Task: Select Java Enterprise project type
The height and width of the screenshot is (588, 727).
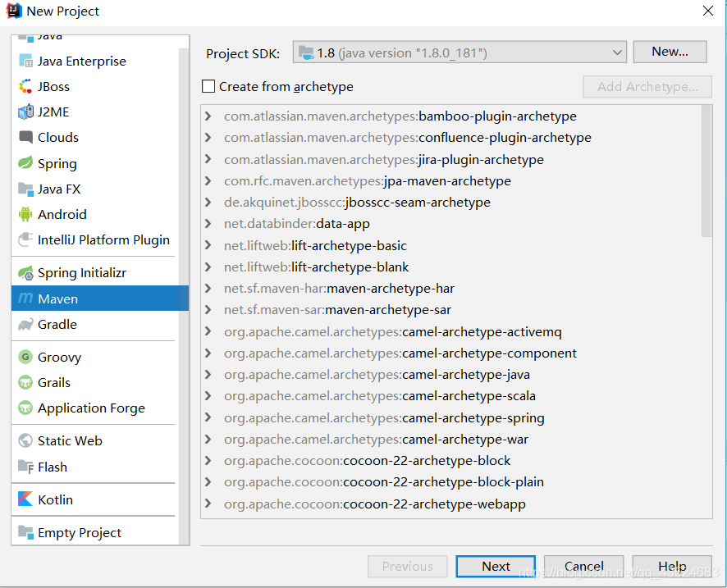Action: pyautogui.click(x=95, y=61)
